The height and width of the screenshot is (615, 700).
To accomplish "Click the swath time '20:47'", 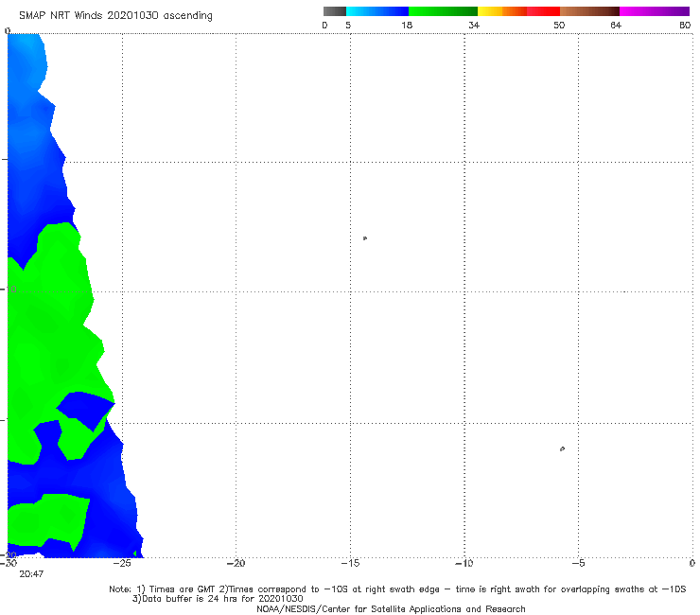I will (31, 574).
